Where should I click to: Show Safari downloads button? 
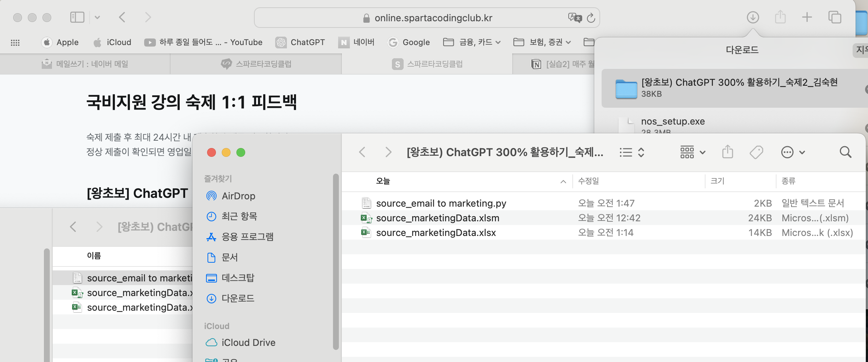pyautogui.click(x=753, y=17)
